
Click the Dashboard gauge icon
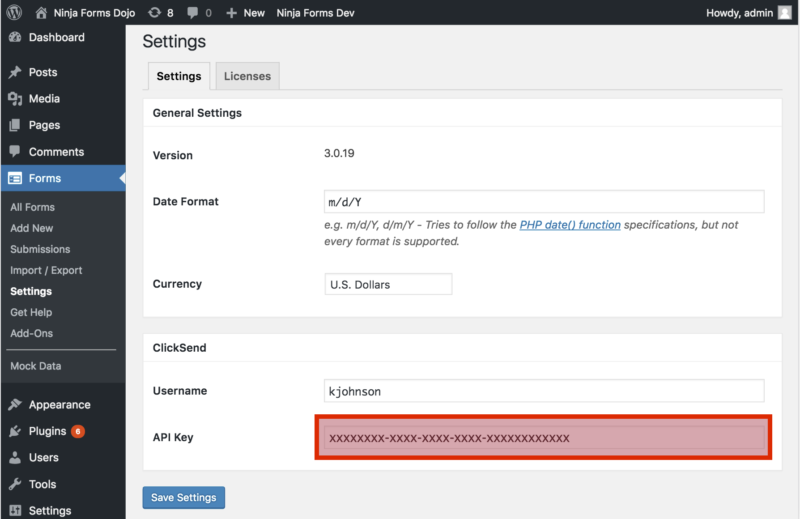point(15,37)
